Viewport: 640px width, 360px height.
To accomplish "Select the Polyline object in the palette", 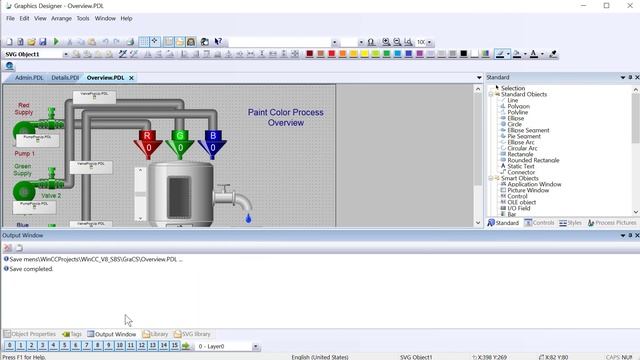I will tap(518, 112).
